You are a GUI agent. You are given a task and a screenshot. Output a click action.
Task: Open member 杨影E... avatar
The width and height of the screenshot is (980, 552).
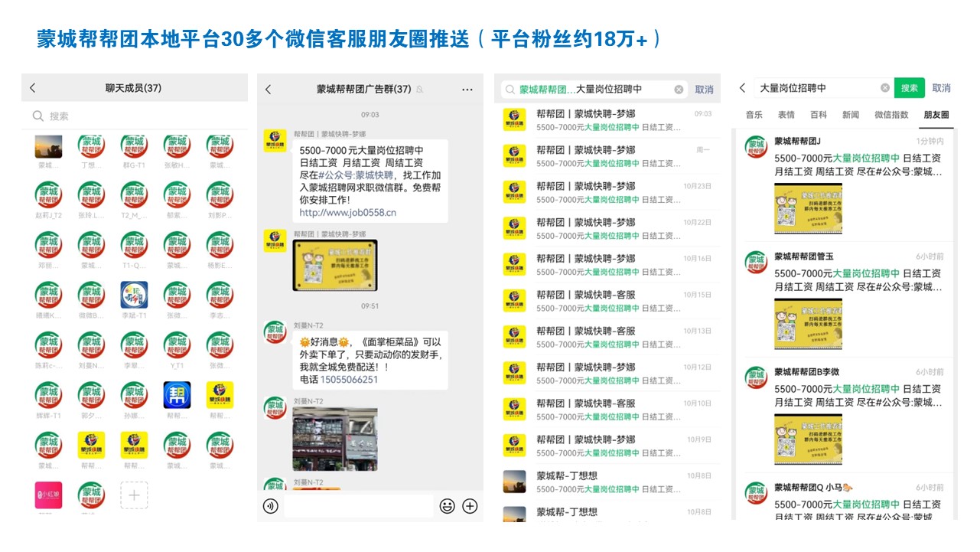(x=220, y=246)
